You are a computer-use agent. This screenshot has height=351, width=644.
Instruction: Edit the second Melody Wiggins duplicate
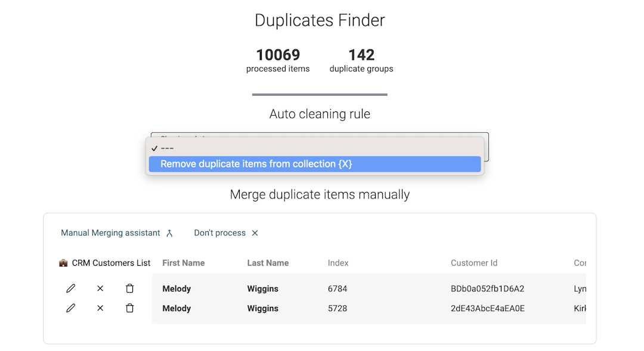tap(70, 308)
